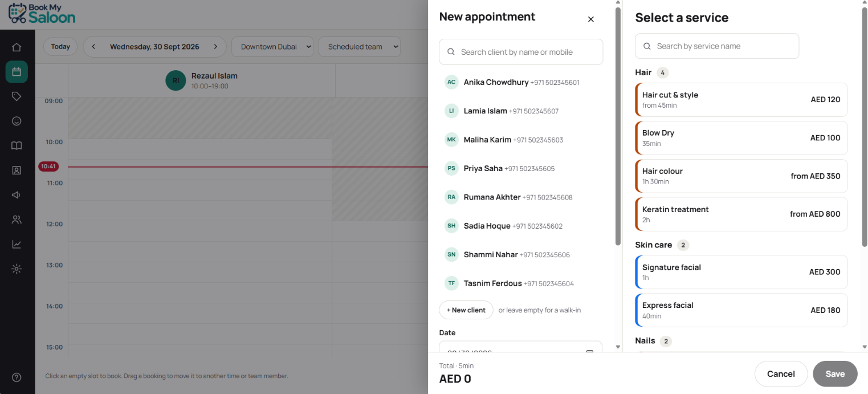The image size is (868, 394).
Task: Click the Book My Saloon logo
Action: pyautogui.click(x=42, y=13)
